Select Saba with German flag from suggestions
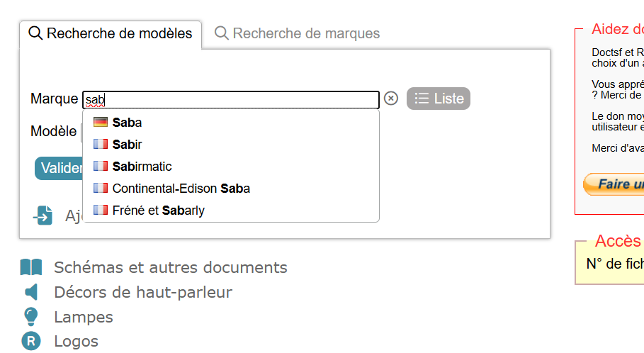This screenshot has height=353, width=644. pos(128,123)
